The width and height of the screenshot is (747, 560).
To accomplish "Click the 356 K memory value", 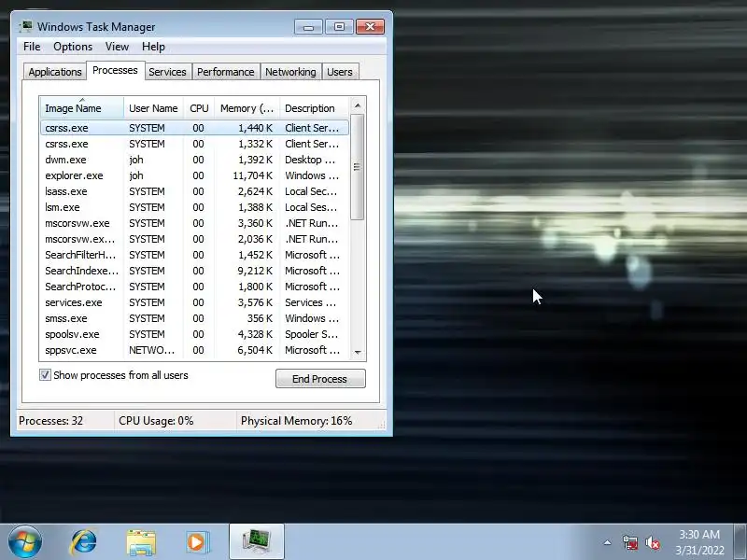I will coord(260,318).
